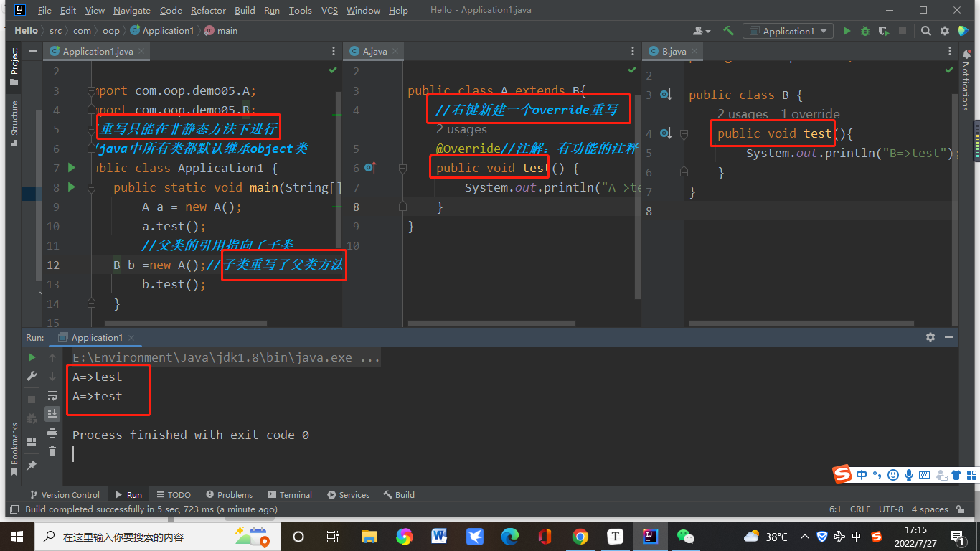The width and height of the screenshot is (980, 551).
Task: Open WeChat from the taskbar
Action: tap(686, 537)
